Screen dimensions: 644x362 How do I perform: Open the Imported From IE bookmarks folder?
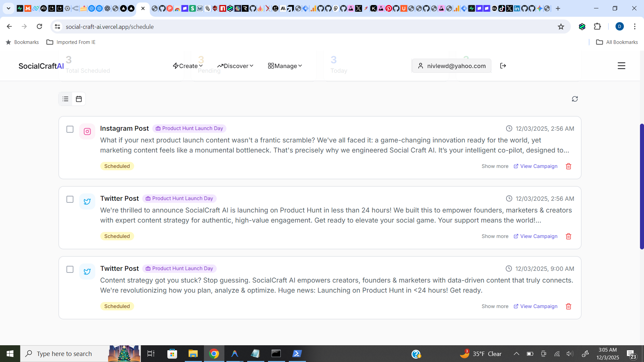click(71, 42)
